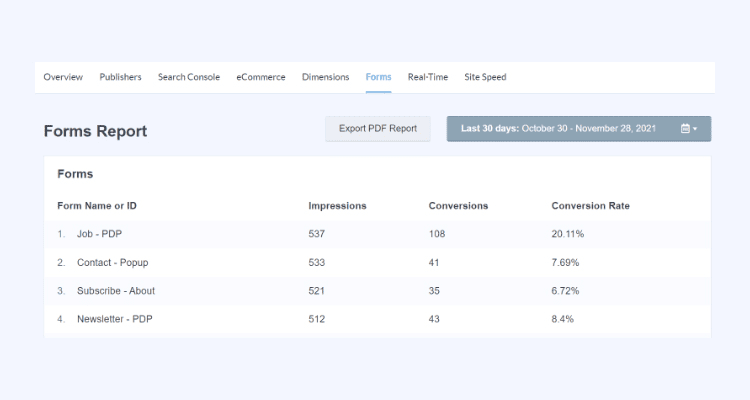Switch to the Publishers tab
The height and width of the screenshot is (400, 750).
tap(121, 77)
